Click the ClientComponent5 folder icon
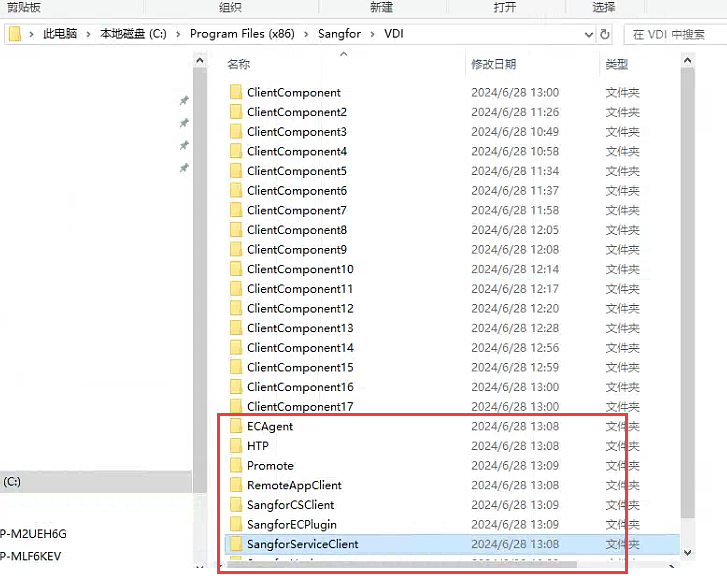727x578 pixels. [236, 171]
